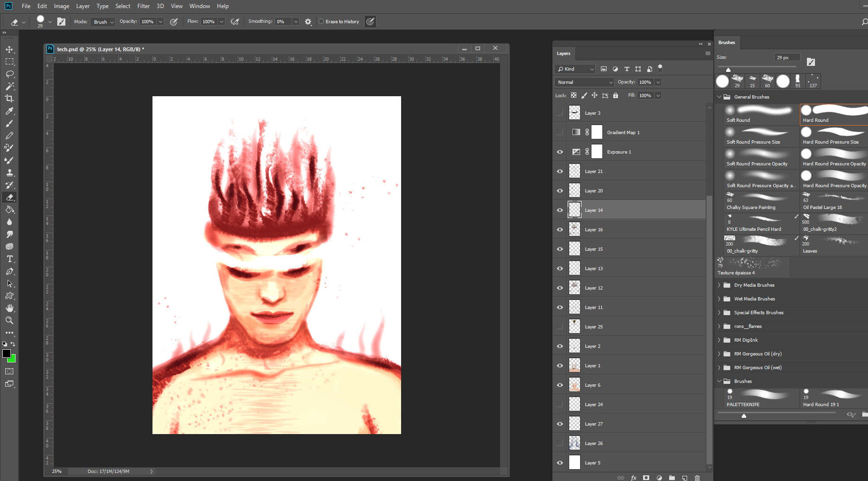868x481 pixels.
Task: Toggle visibility of Layer 24
Action: (560, 404)
